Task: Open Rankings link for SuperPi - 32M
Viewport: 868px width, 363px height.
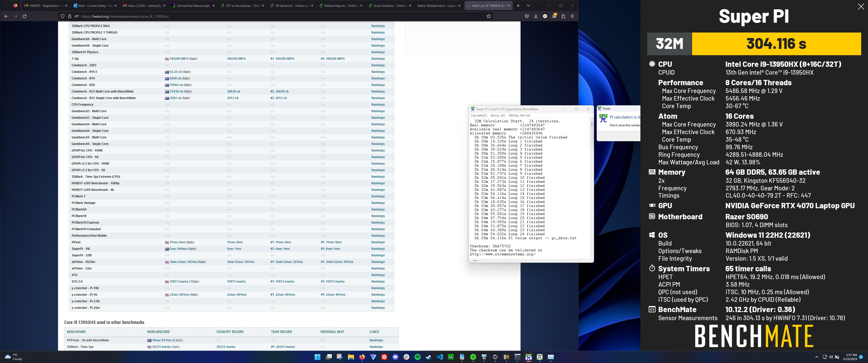Action: (x=378, y=255)
